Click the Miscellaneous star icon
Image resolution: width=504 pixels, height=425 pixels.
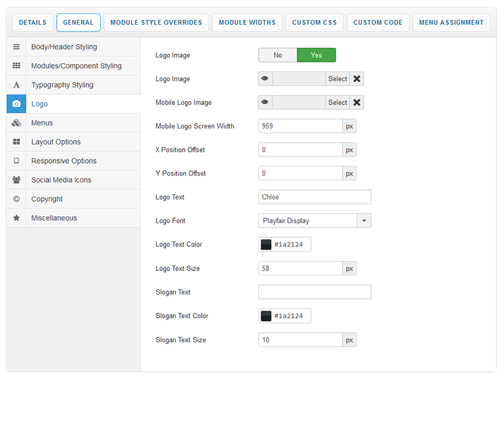pos(16,218)
